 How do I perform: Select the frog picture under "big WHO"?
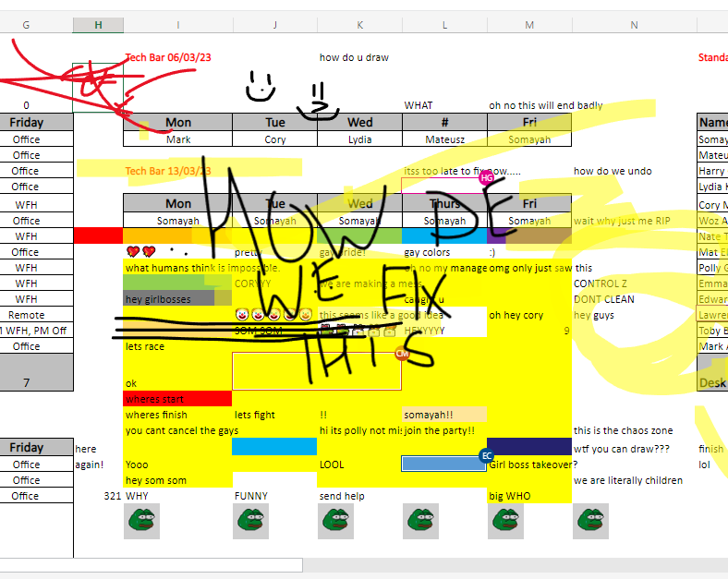(504, 523)
